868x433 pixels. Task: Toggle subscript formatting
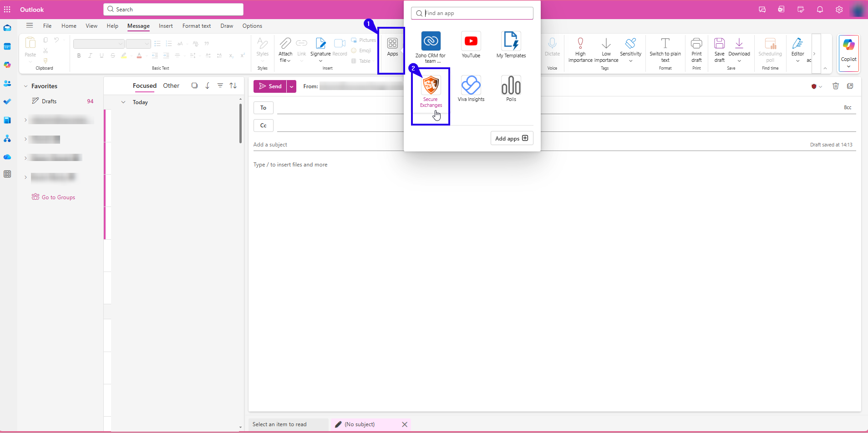[x=231, y=55]
